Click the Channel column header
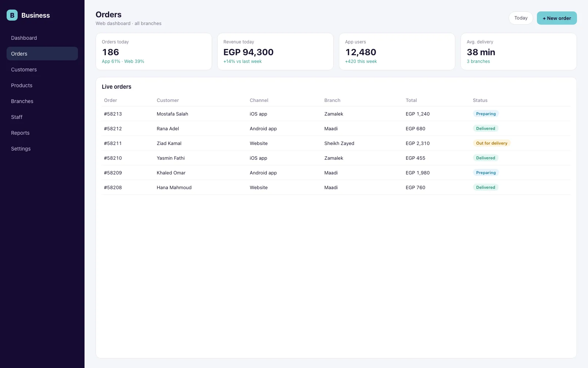588x368 pixels. coord(259,100)
